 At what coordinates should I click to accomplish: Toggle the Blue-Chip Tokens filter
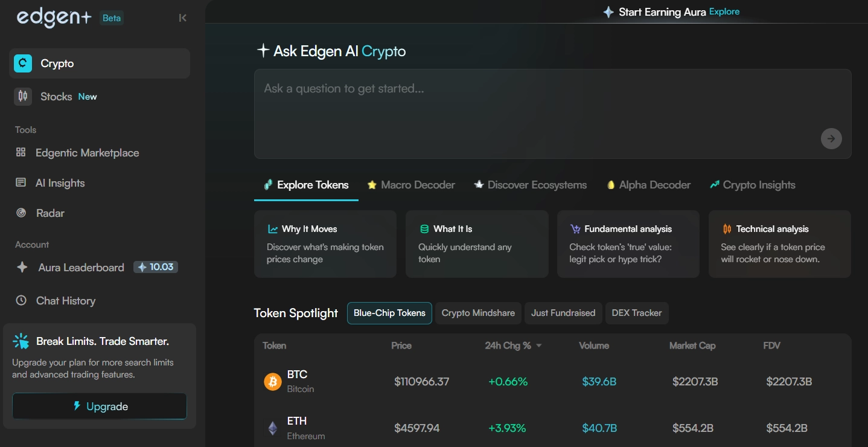pyautogui.click(x=389, y=313)
